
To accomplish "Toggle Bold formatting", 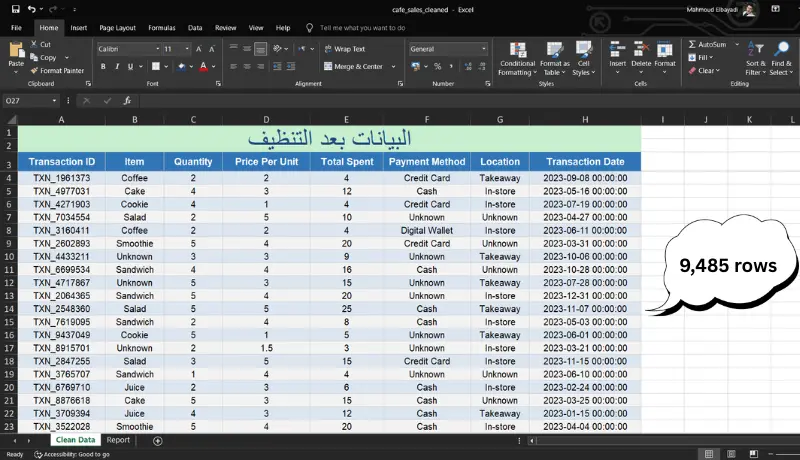I will (x=103, y=66).
